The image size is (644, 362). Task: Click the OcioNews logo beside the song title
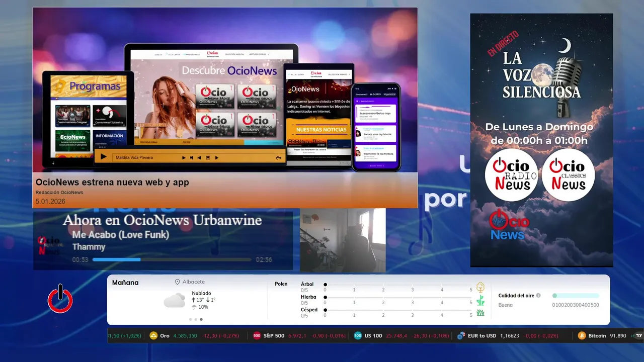pyautogui.click(x=49, y=245)
